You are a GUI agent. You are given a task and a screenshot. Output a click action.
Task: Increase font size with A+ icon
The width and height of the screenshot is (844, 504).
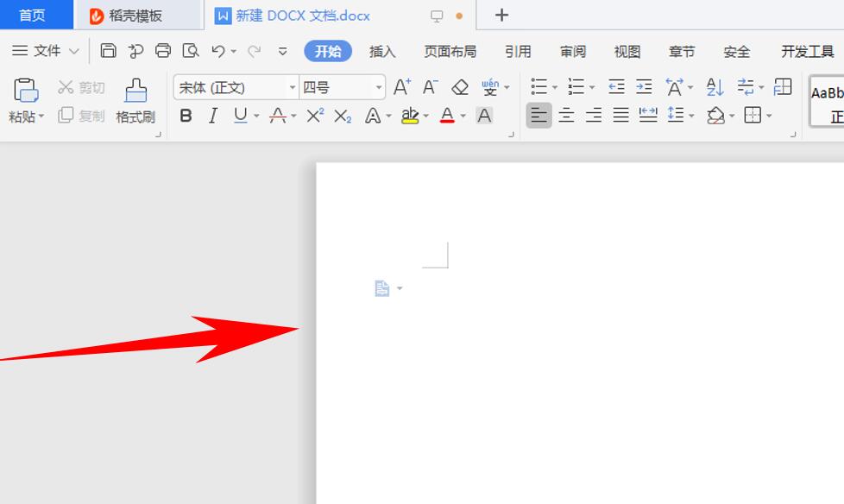[402, 86]
